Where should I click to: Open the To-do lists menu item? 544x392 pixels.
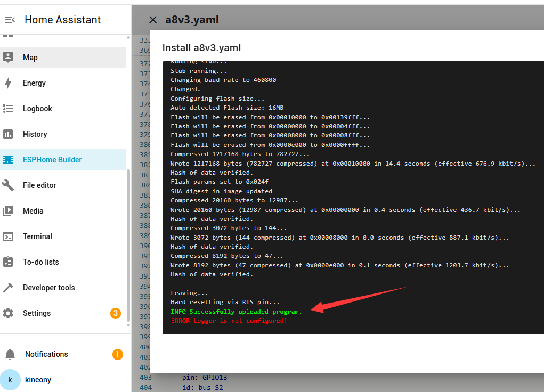pos(41,262)
